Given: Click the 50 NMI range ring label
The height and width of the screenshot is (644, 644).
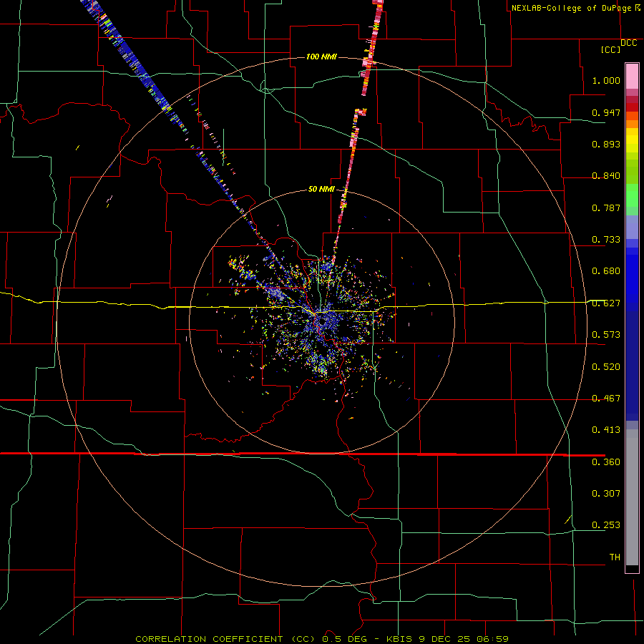Looking at the screenshot, I should [x=321, y=189].
